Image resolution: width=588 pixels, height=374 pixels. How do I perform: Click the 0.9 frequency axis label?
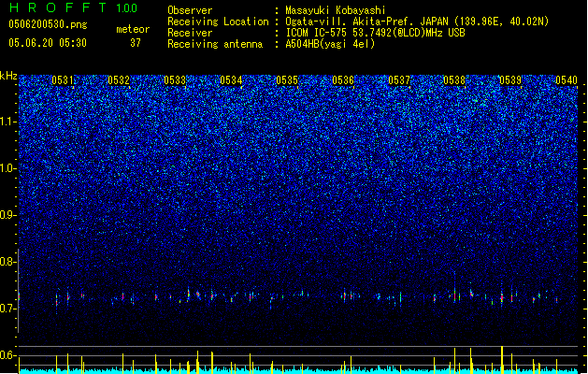[x=7, y=215]
